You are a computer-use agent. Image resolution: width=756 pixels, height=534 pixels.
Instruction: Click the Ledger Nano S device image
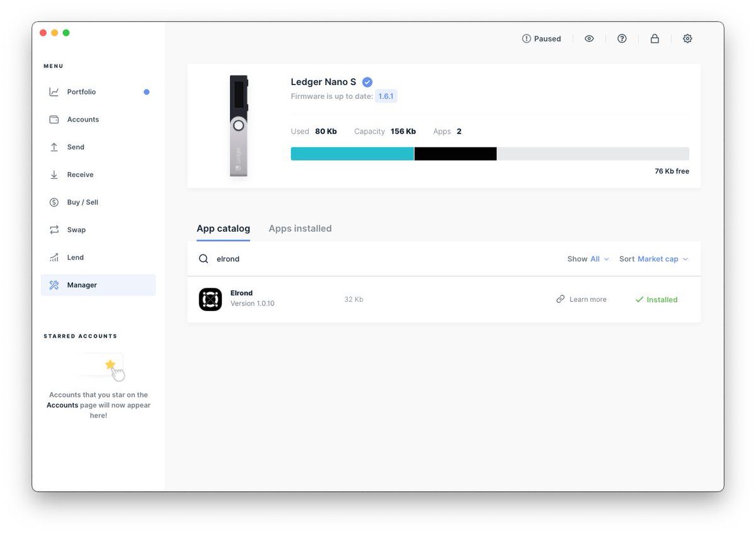point(239,126)
